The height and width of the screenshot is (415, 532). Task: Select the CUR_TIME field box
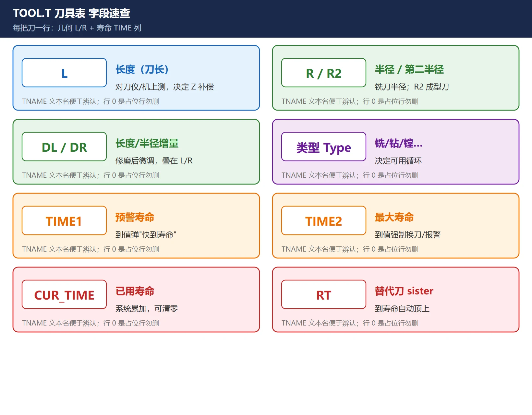tap(64, 294)
